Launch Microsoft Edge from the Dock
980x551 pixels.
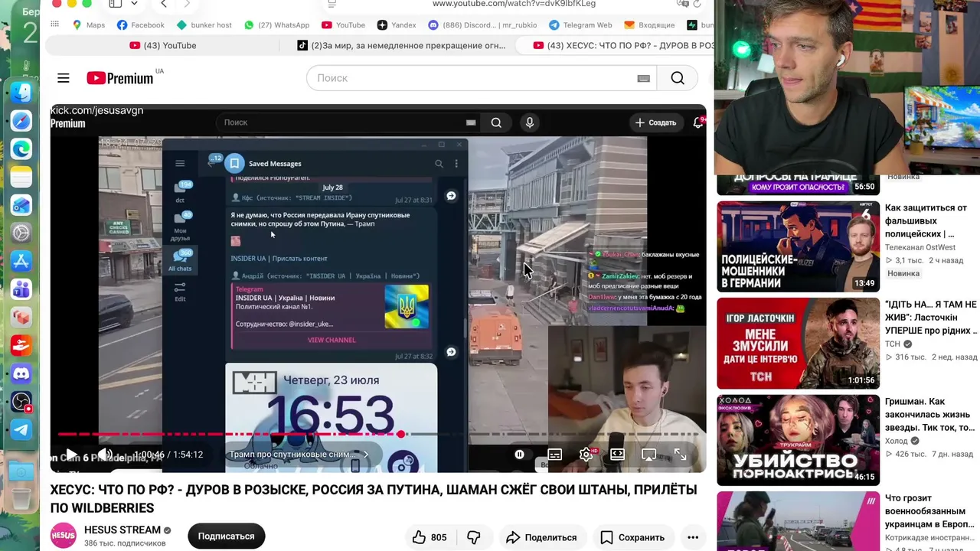click(21, 149)
